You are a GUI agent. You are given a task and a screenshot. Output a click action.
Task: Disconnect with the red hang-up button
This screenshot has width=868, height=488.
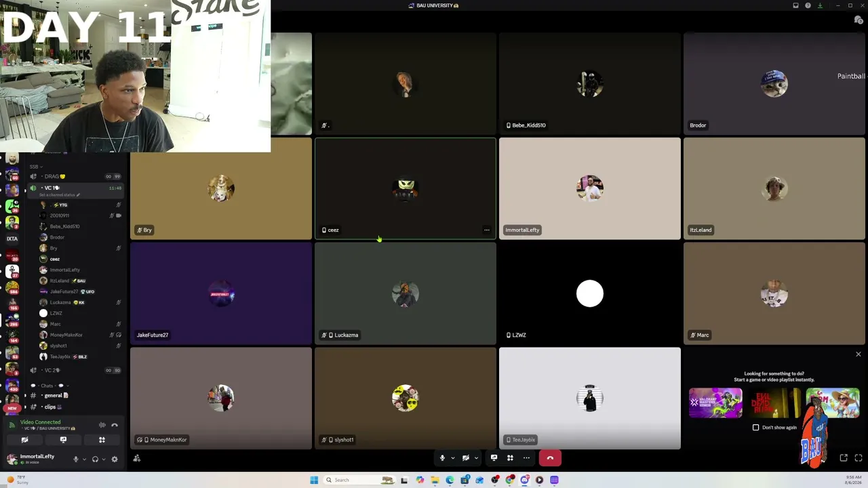point(550,458)
